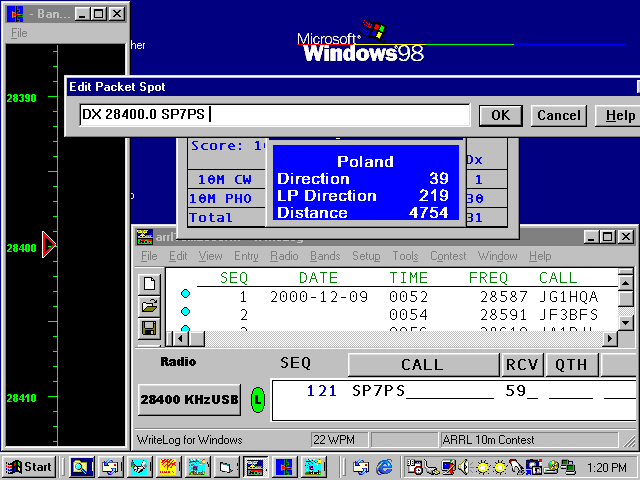This screenshot has width=640, height=480.
Task: Click the second taskbar button with envelope icon
Action: (110, 467)
